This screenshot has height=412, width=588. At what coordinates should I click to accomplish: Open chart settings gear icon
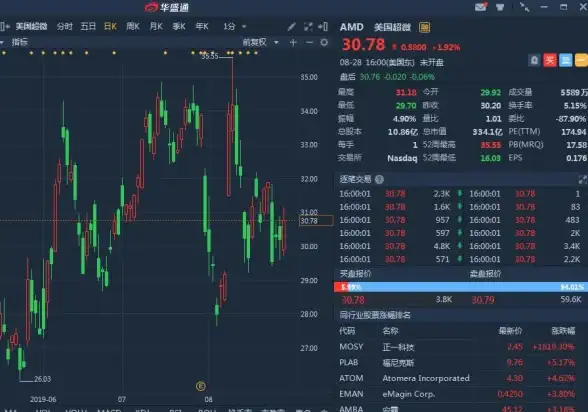(x=324, y=42)
